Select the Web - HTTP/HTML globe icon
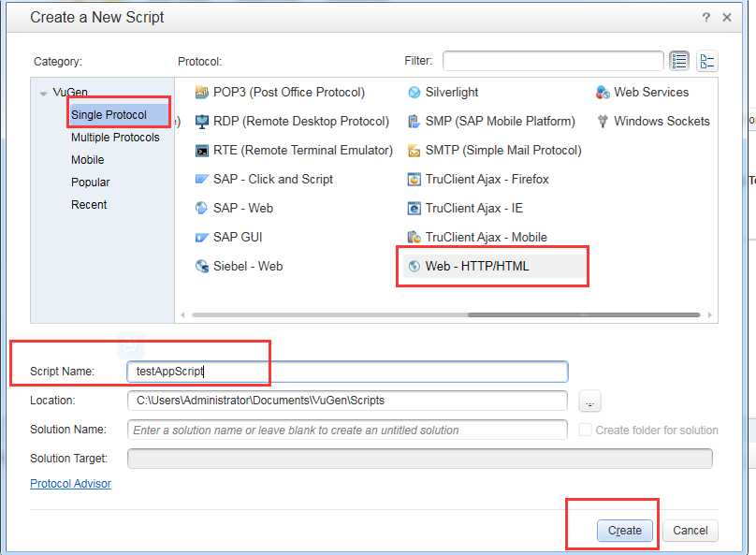Viewport: 756px width, 555px height. [x=414, y=266]
